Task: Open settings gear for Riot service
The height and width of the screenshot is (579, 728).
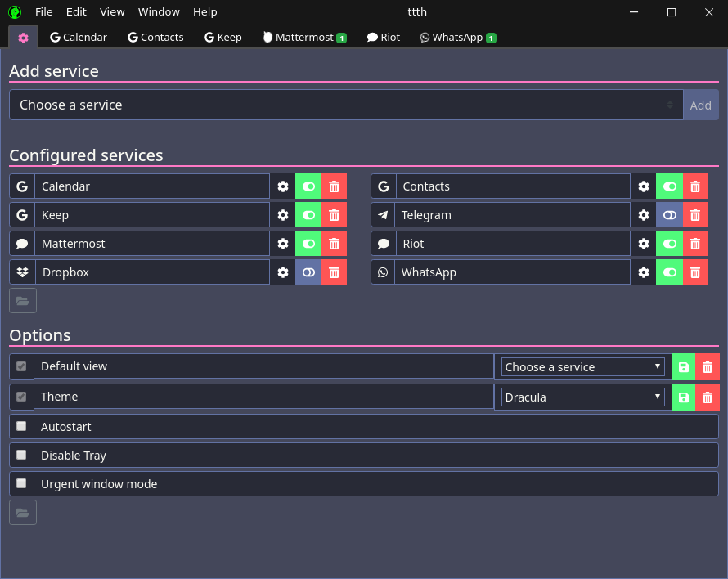Action: tap(644, 244)
